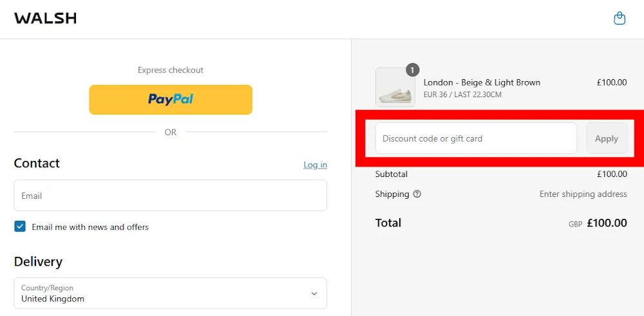Viewport: 644px width, 316px height.
Task: Click the Delivery section heading
Action: tap(38, 262)
